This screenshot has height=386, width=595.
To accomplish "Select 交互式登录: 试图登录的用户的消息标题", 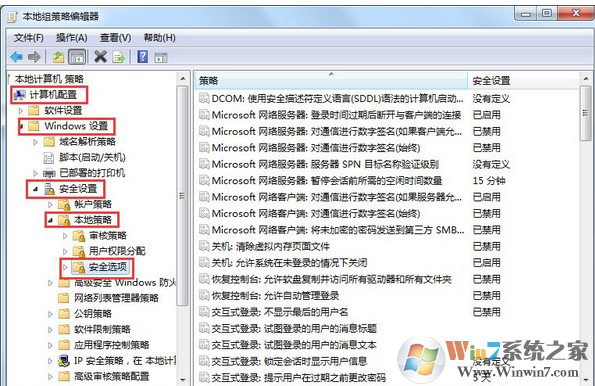I will pyautogui.click(x=294, y=328).
